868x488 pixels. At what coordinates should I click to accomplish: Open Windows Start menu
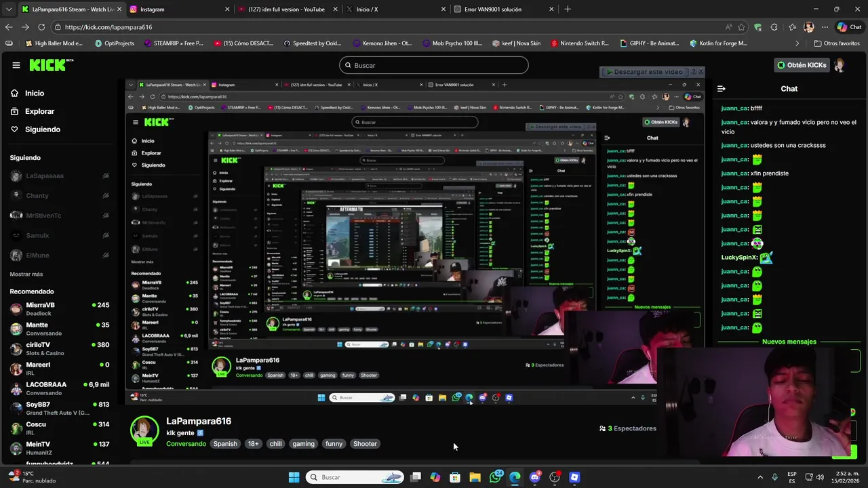tap(294, 477)
